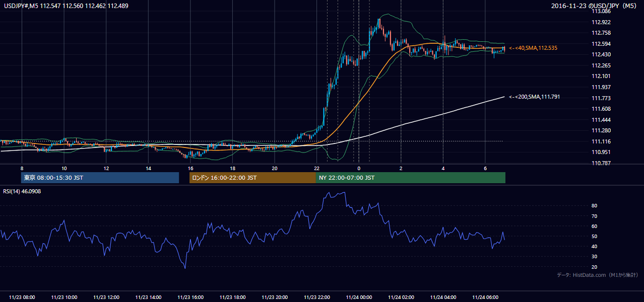Click the 111.444 price axis label

click(x=601, y=120)
